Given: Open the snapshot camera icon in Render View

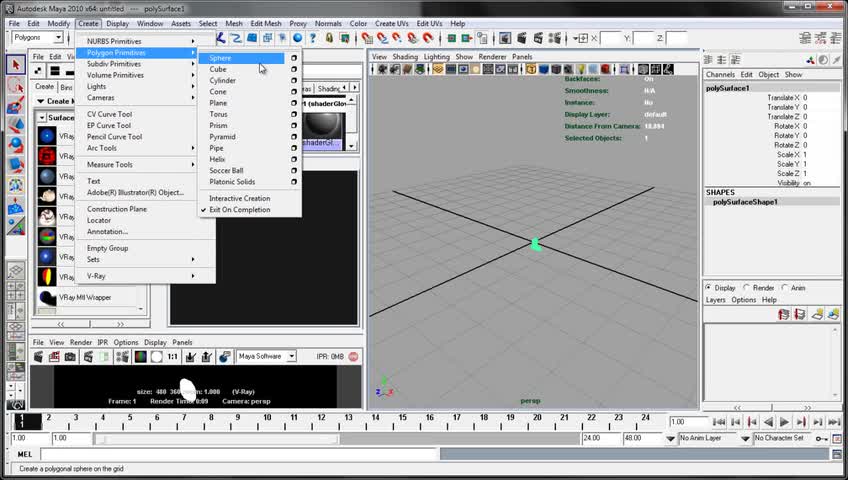Looking at the screenshot, I should click(x=70, y=357).
